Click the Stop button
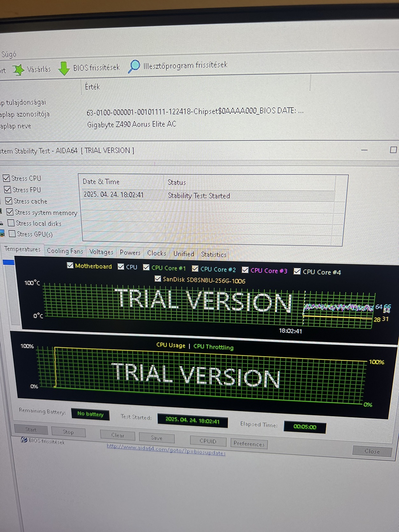The width and height of the screenshot is (399, 532). [68, 432]
